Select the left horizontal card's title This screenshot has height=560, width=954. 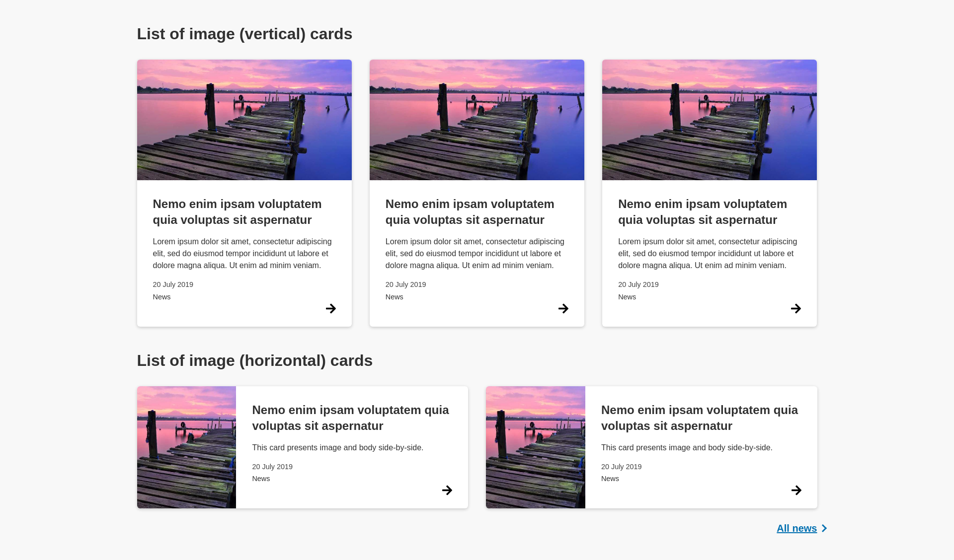pos(350,418)
